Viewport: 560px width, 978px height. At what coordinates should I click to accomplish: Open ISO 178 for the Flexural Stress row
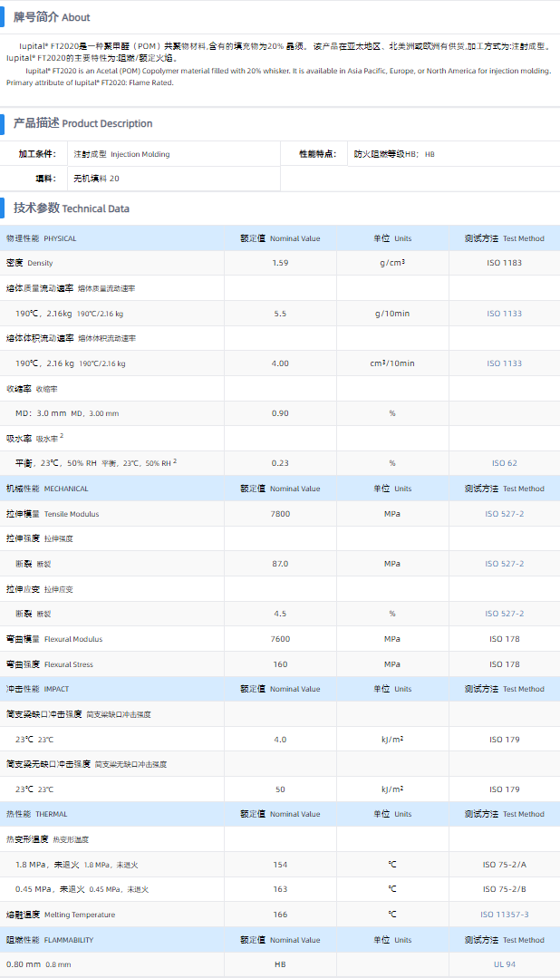[504, 664]
